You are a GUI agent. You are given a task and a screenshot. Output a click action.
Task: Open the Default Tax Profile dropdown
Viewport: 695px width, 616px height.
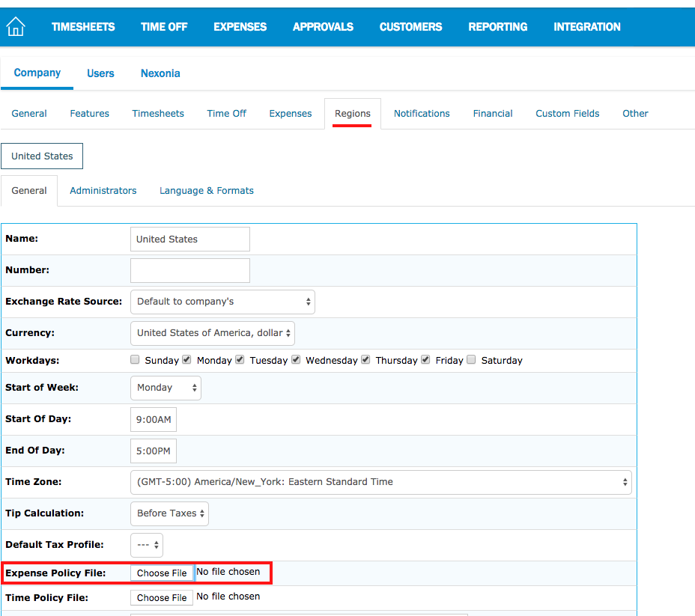pyautogui.click(x=147, y=545)
